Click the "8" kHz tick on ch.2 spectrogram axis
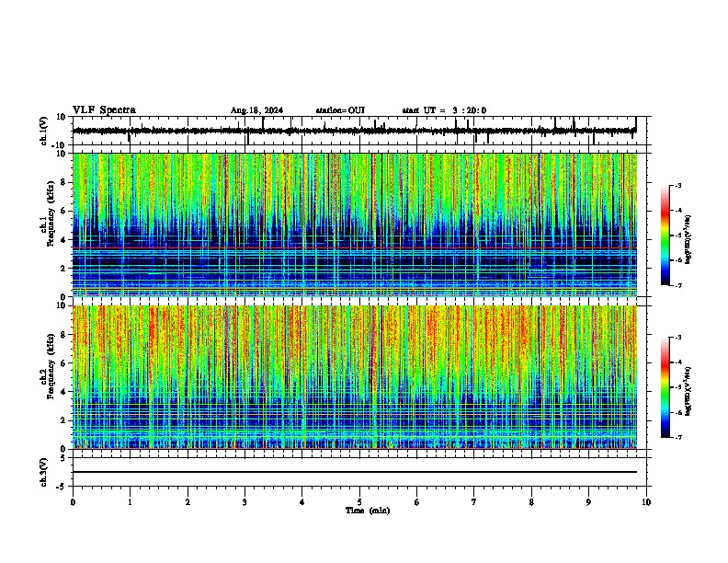Screen dimensions: 728x563 pyautogui.click(x=64, y=335)
